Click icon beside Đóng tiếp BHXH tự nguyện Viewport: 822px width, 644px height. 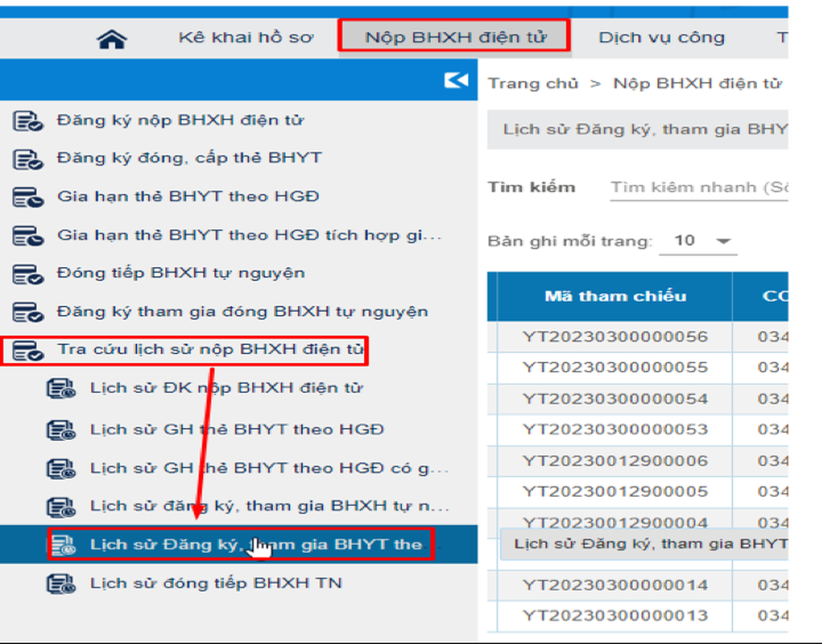coord(27,274)
